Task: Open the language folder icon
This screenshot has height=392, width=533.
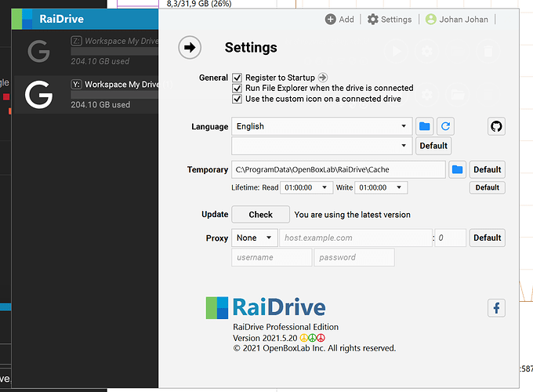Action: 424,126
